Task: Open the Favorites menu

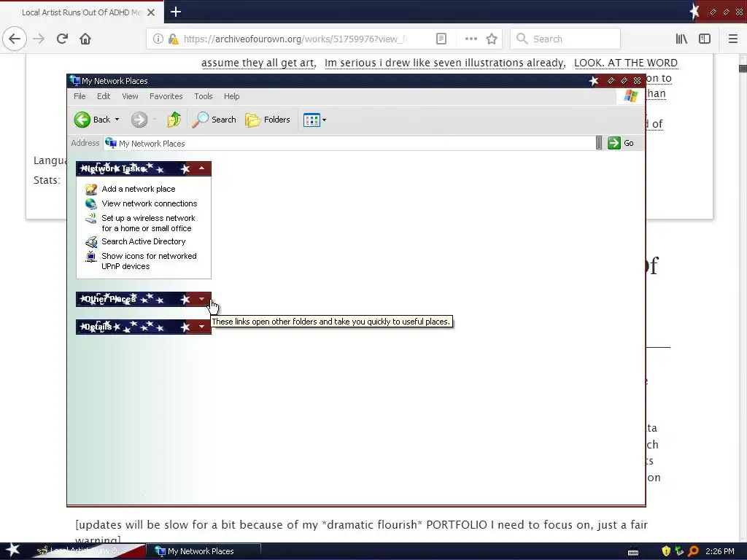Action: (166, 96)
